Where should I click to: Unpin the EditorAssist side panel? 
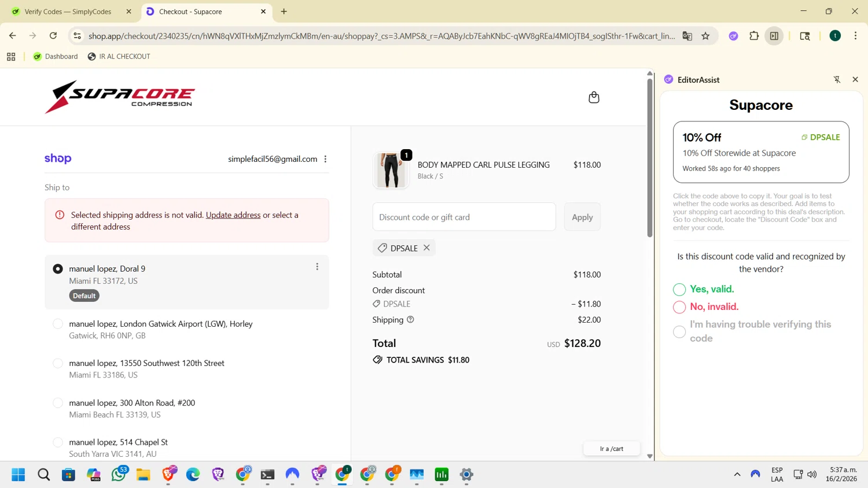pos(837,80)
